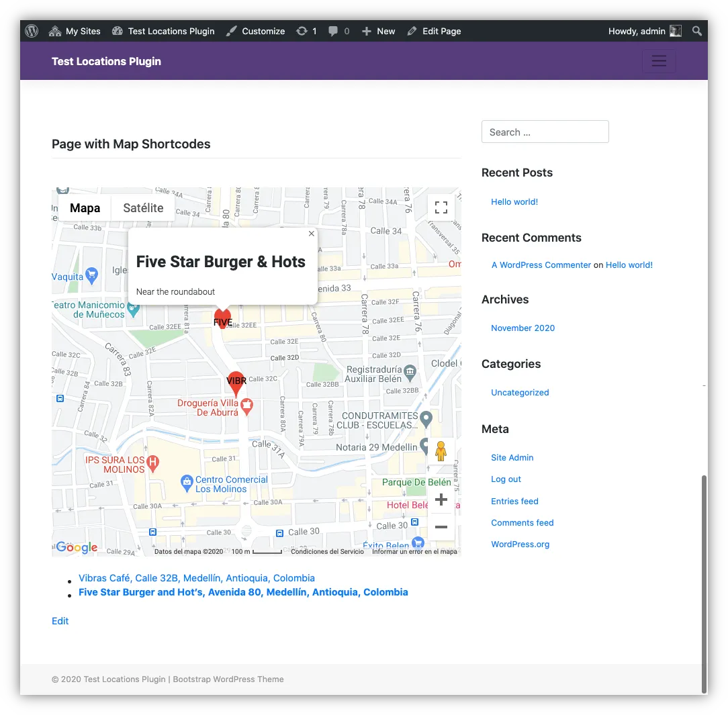Toggle map fullscreen view

pos(441,207)
